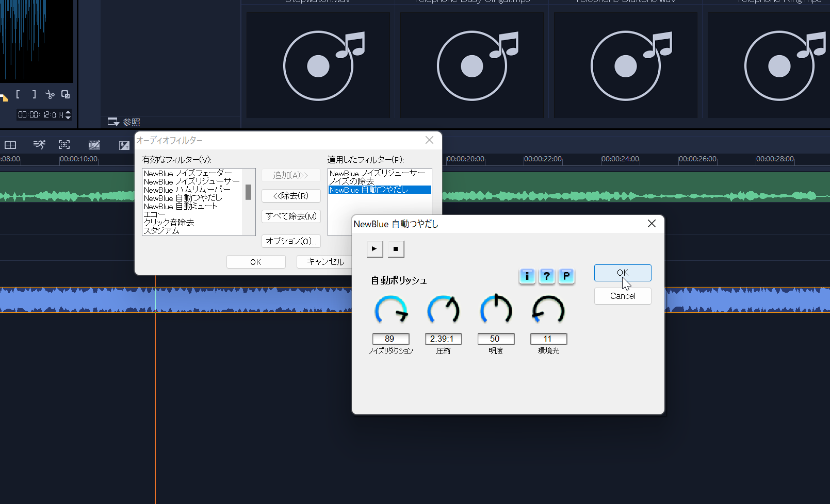The height and width of the screenshot is (504, 830).
Task: Close the NewBlue 自動つやだし dialog
Action: click(652, 224)
